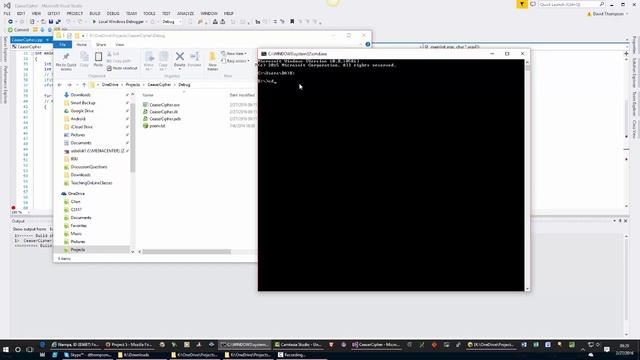The image size is (640, 360).
Task: Click the Save All icon in Visual Studio toolbar
Action: [58, 22]
